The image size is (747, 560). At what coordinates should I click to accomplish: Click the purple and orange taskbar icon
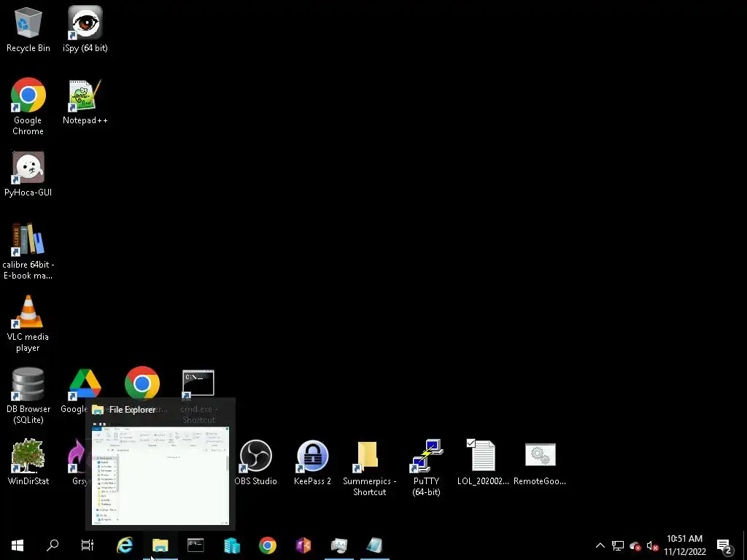click(x=303, y=545)
